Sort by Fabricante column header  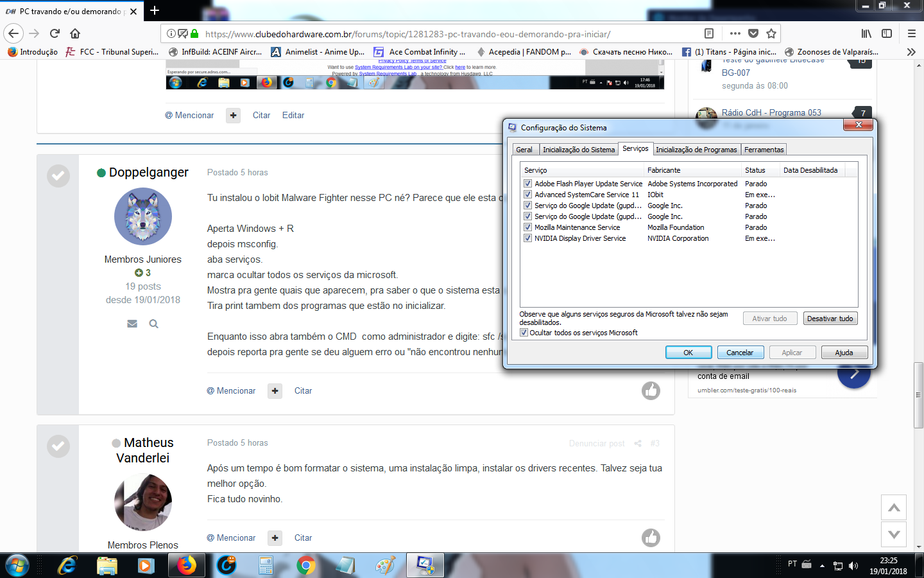point(692,170)
